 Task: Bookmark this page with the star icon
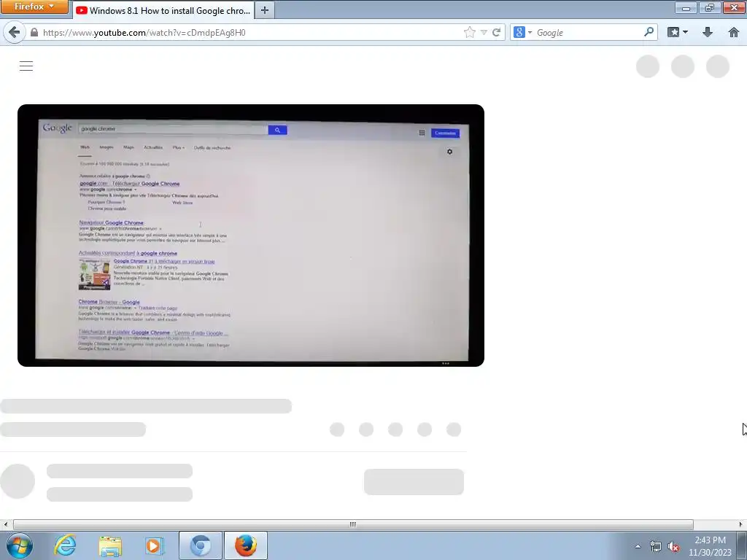469,32
